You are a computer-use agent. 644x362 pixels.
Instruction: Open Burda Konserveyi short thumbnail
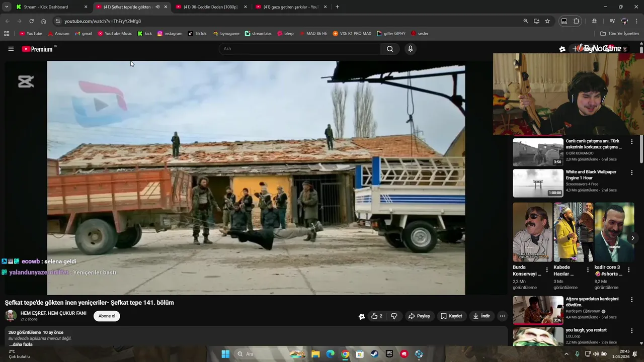coord(532,232)
